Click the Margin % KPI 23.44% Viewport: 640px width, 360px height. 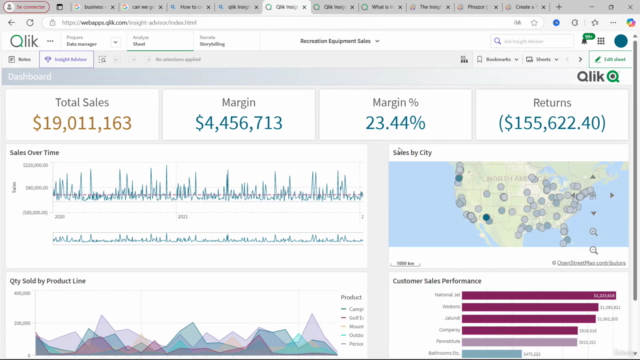coord(395,123)
